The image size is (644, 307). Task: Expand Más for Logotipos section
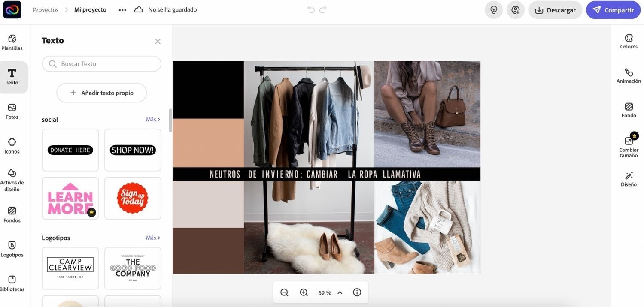coord(153,238)
